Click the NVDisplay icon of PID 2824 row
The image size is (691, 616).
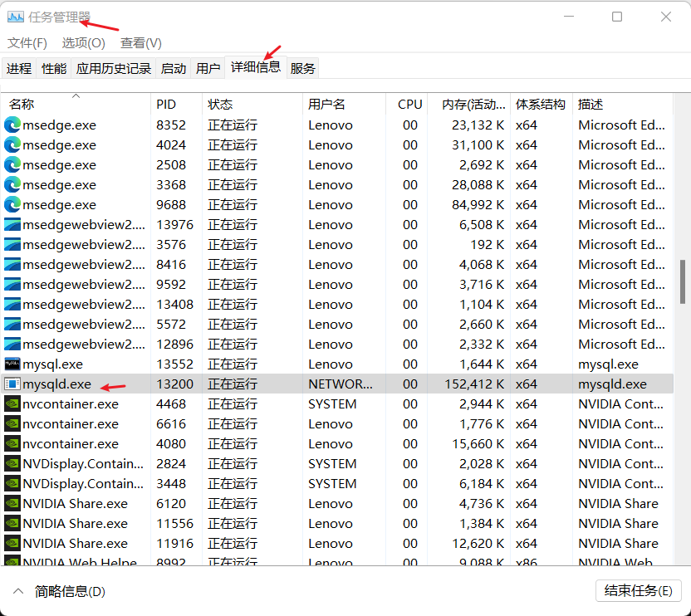[12, 463]
